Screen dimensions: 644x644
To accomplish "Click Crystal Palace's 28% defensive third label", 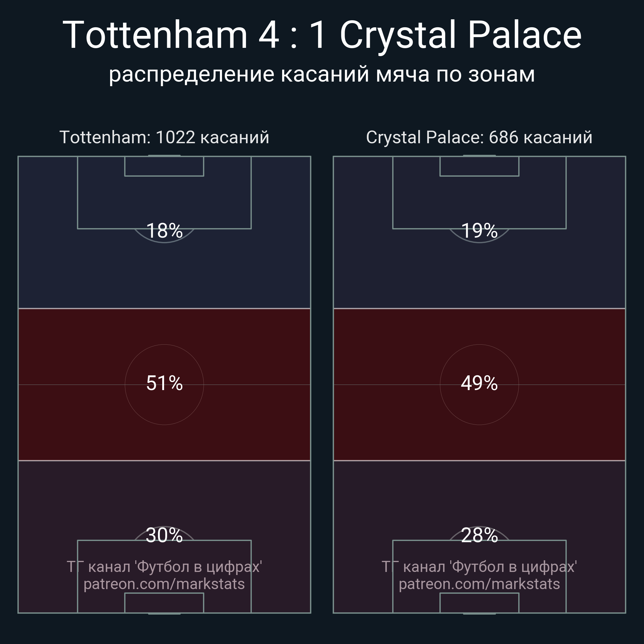I will pos(479,535).
